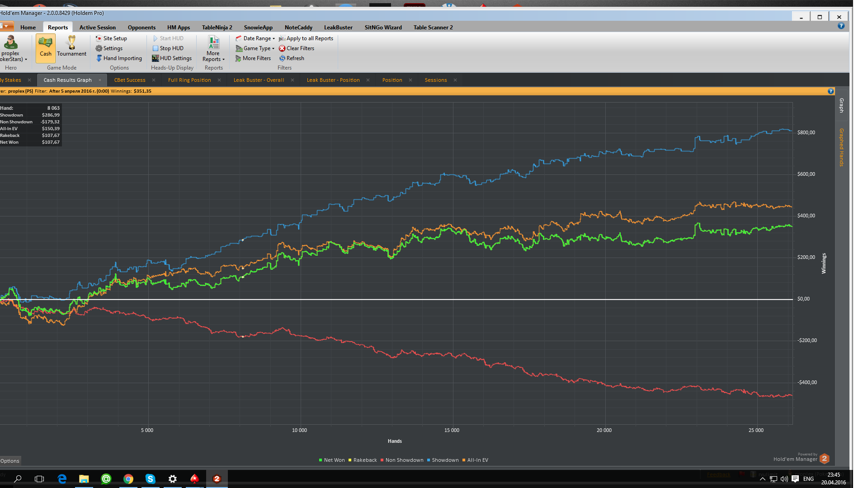
Task: Select the Tournament game mode trophy icon
Action: [71, 47]
